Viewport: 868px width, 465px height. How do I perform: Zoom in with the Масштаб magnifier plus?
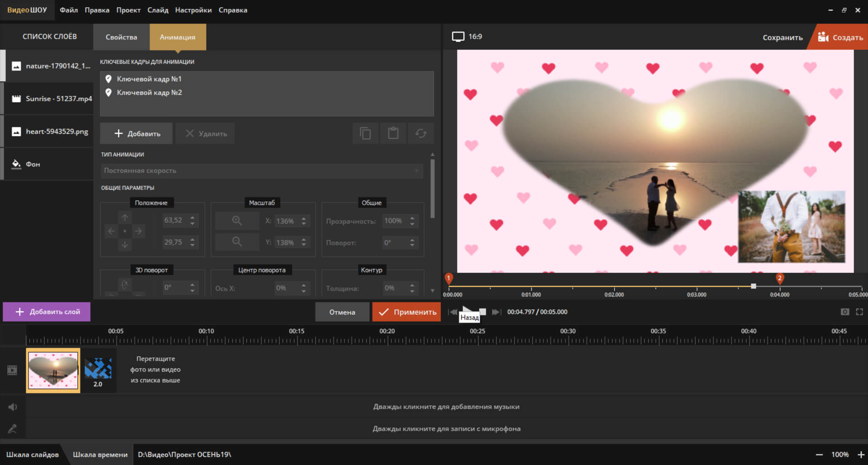237,221
